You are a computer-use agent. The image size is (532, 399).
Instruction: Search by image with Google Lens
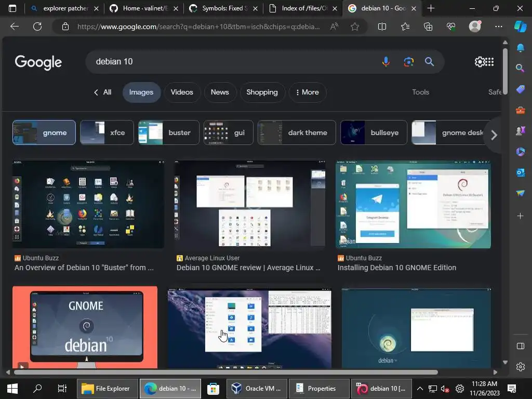408,62
